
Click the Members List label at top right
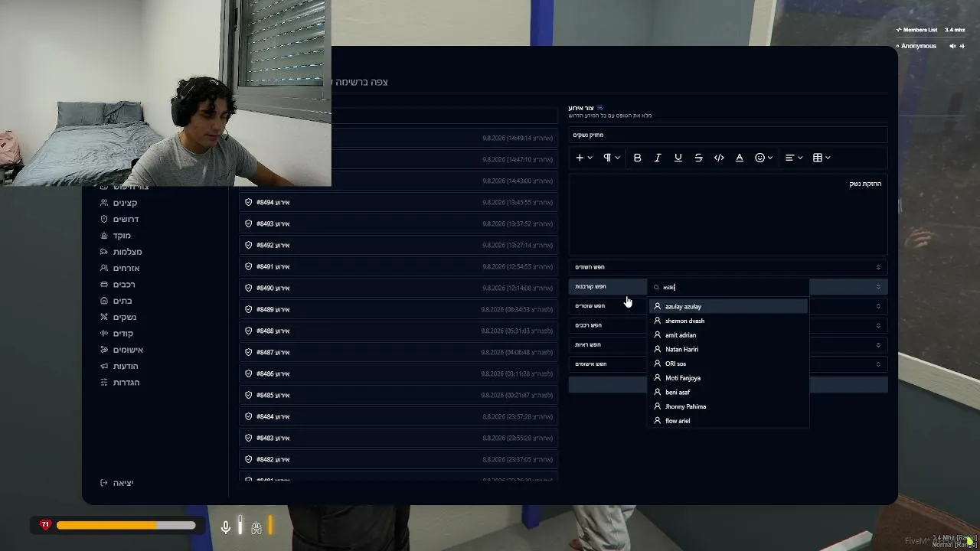tap(920, 30)
